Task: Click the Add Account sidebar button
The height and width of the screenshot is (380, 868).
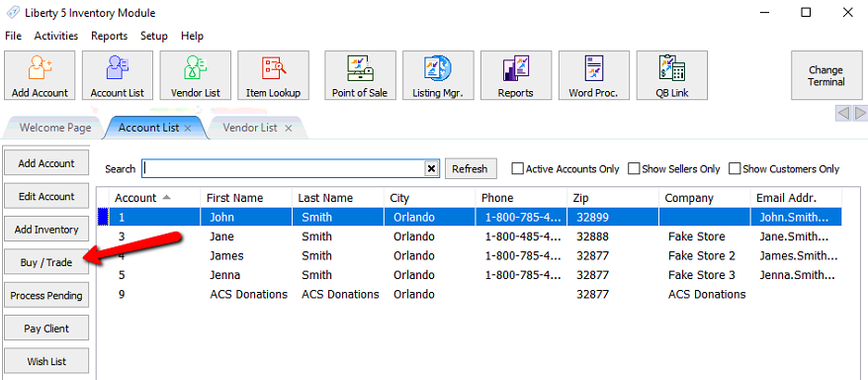Action: point(45,163)
